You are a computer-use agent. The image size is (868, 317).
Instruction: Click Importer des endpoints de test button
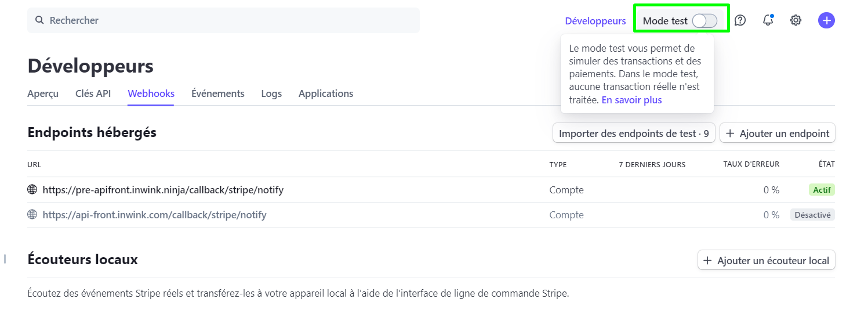pos(634,133)
